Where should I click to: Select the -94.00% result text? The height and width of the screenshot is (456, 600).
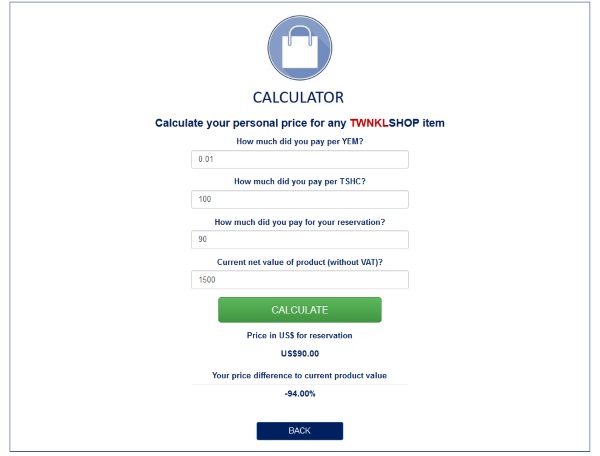(x=300, y=394)
